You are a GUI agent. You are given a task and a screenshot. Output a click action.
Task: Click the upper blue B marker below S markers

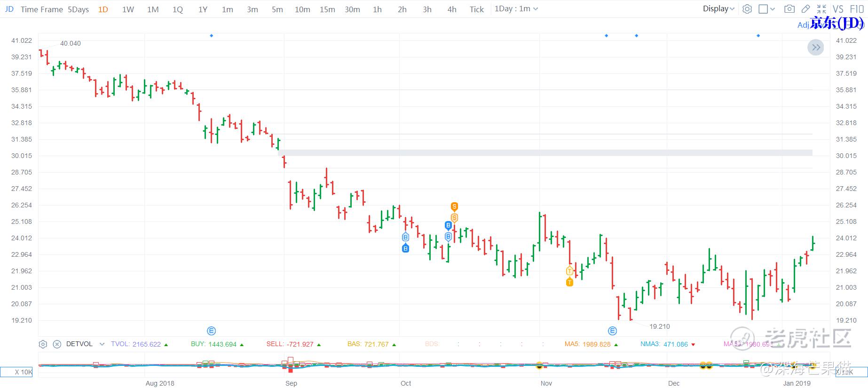pyautogui.click(x=448, y=225)
